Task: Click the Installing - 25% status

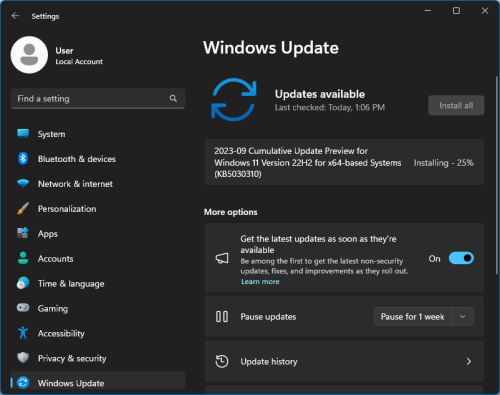Action: [x=444, y=163]
